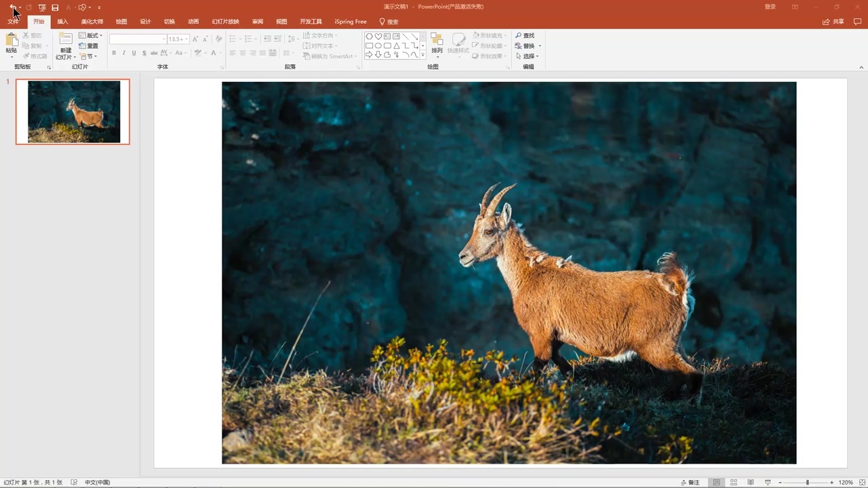Expand the shapes gallery More arrow
This screenshot has height=488, width=868.
pos(423,56)
